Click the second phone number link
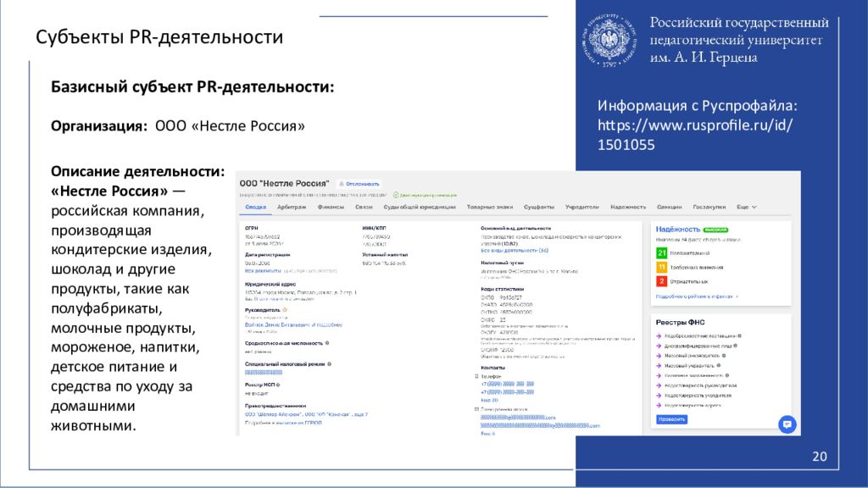 [507, 392]
